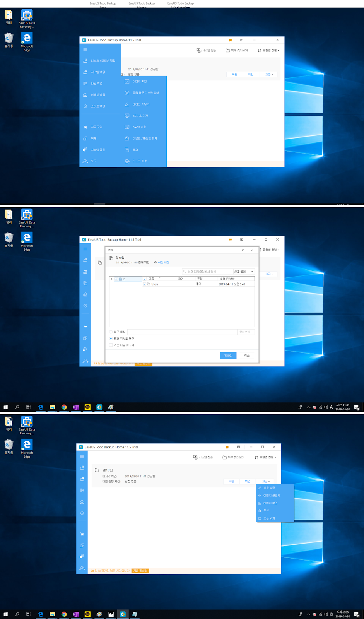This screenshot has width=364, height=619.
Task: Click orange cart icon in bottommost window title bar
Action: click(x=227, y=447)
